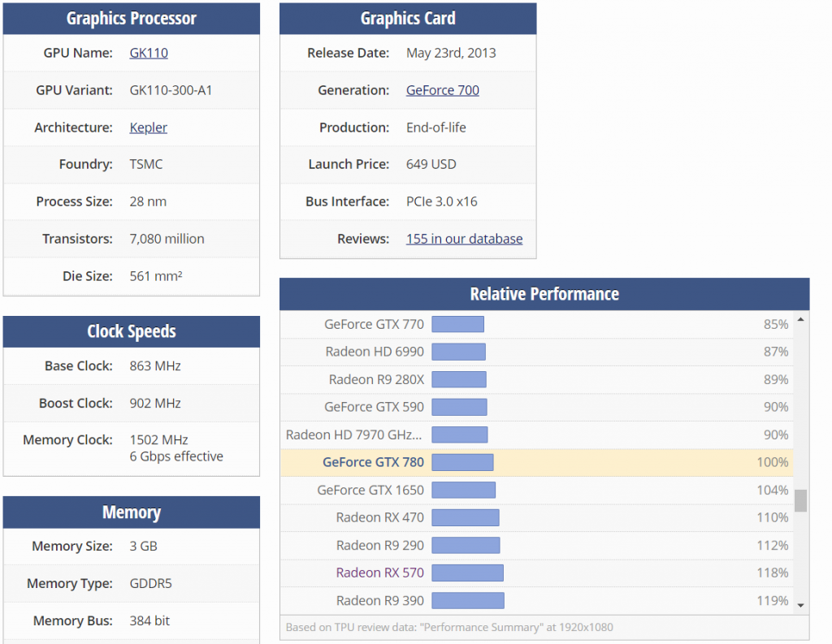Open Radeon HD 6990 from the list
This screenshot has height=644, width=832.
click(375, 352)
